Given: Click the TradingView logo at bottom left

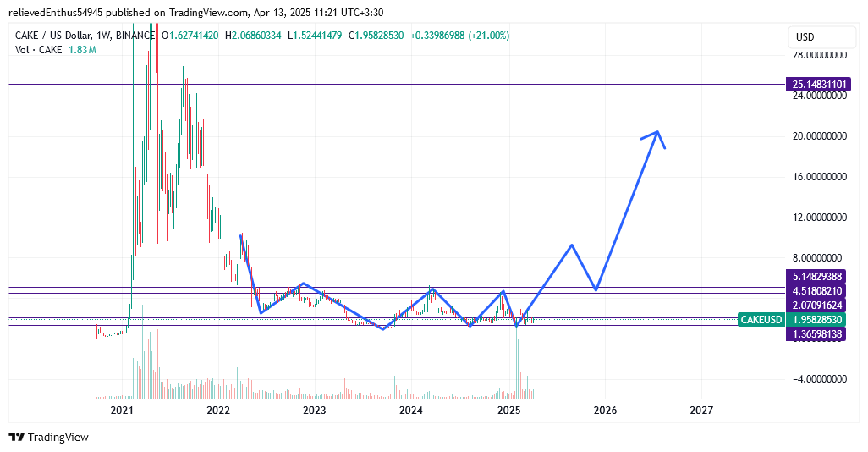Looking at the screenshot, I should 49,437.
